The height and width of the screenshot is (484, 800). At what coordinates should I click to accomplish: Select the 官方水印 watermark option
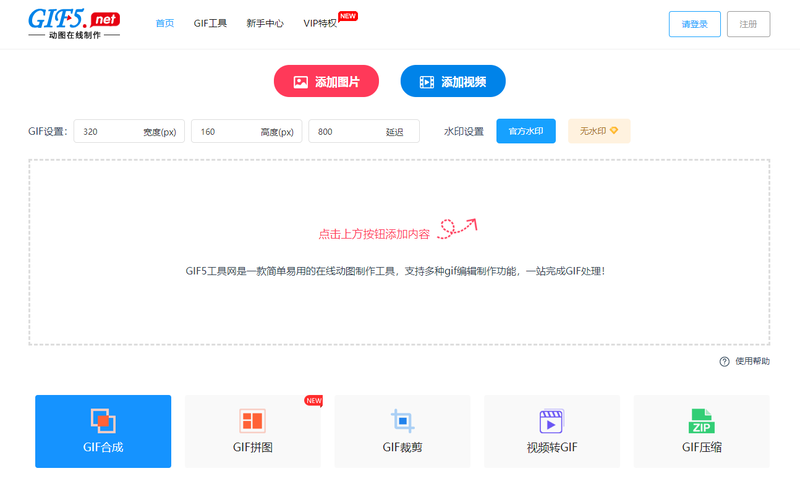[526, 131]
